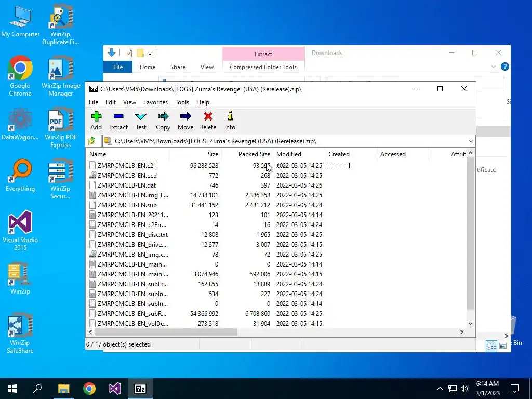Screen dimensions: 532x399
Task: Open Windows Start menu
Action: (12, 389)
